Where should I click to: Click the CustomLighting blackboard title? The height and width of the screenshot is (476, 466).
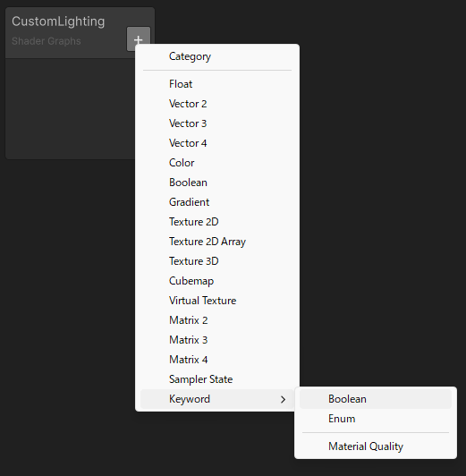(58, 21)
